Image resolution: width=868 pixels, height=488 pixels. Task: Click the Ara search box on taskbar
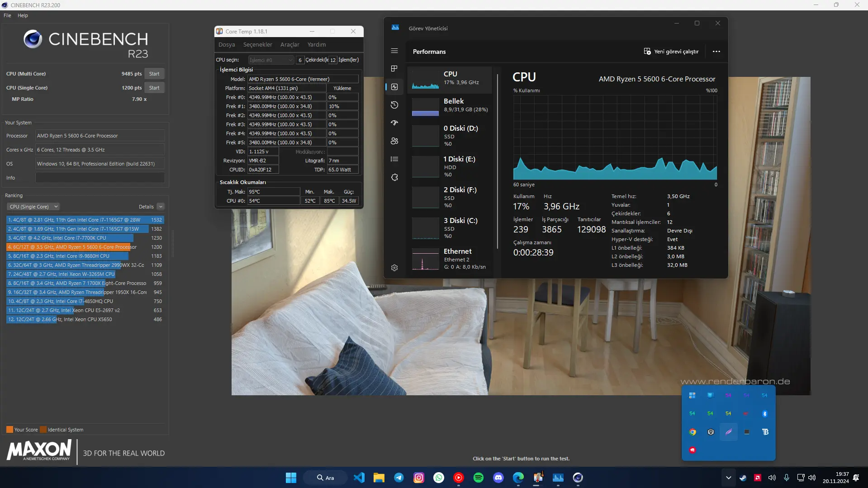click(326, 478)
